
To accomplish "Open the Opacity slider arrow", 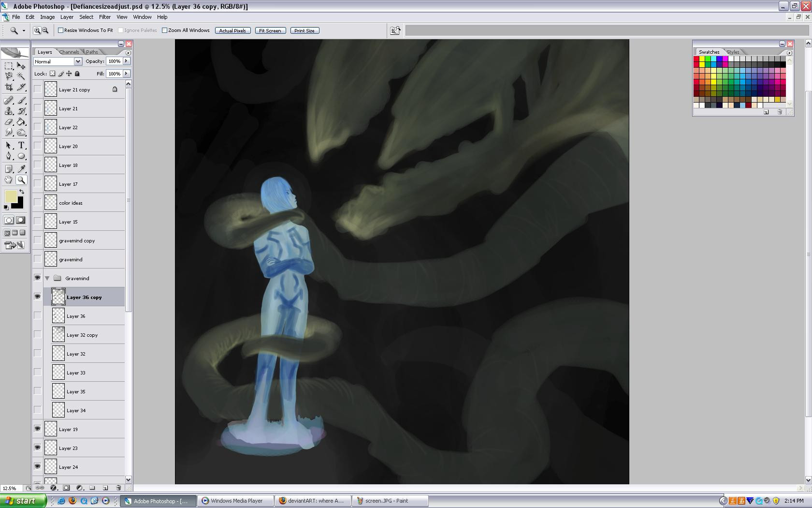I will [127, 61].
